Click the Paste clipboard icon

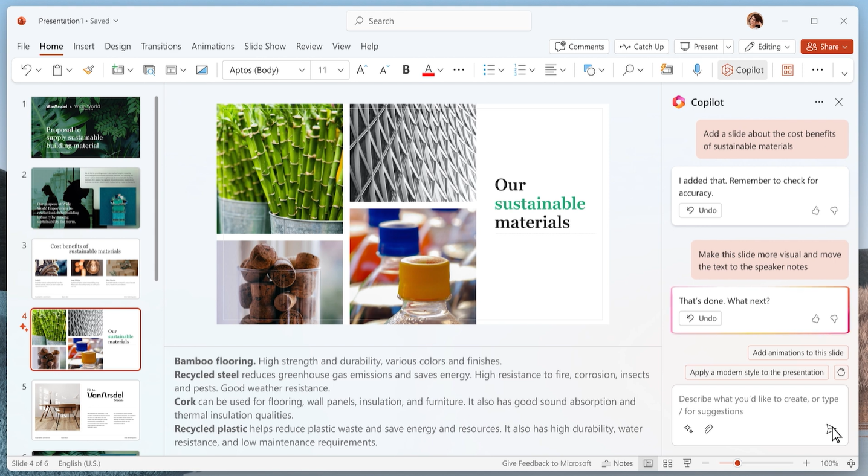point(57,70)
